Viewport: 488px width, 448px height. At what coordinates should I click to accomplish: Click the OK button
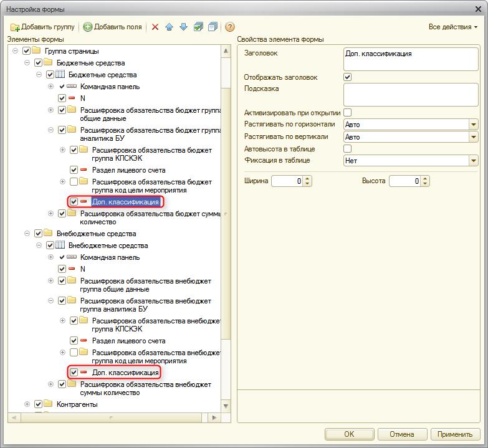(x=349, y=434)
